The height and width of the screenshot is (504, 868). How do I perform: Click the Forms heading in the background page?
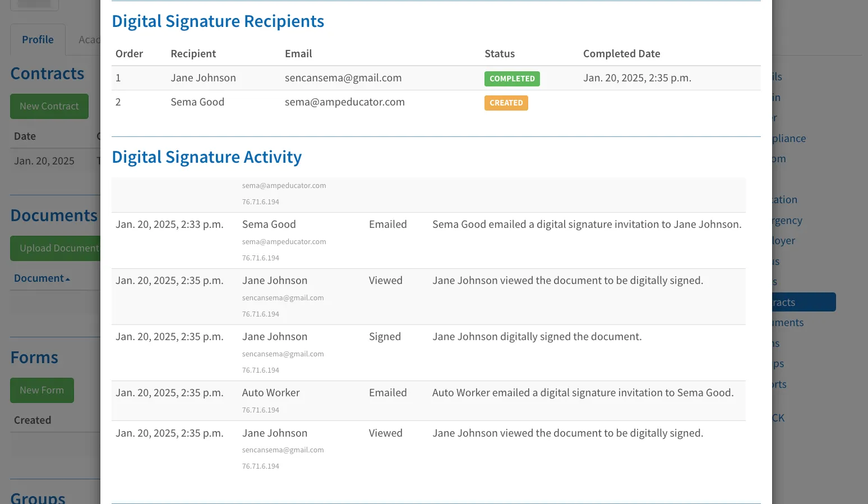tap(34, 358)
